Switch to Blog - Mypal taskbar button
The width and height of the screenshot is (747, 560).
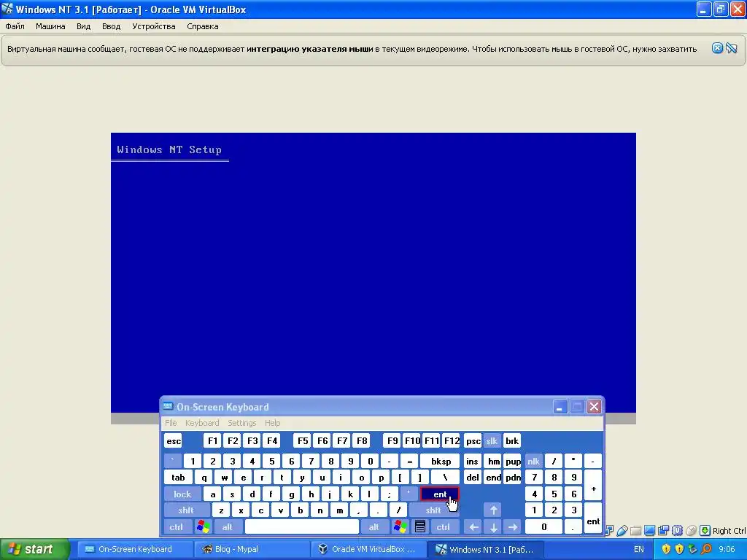(252, 549)
